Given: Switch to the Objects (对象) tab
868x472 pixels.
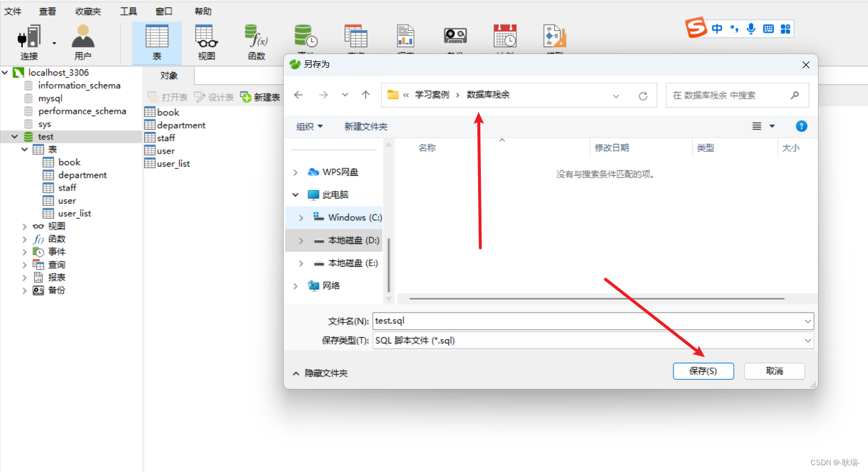Looking at the screenshot, I should click(x=169, y=76).
